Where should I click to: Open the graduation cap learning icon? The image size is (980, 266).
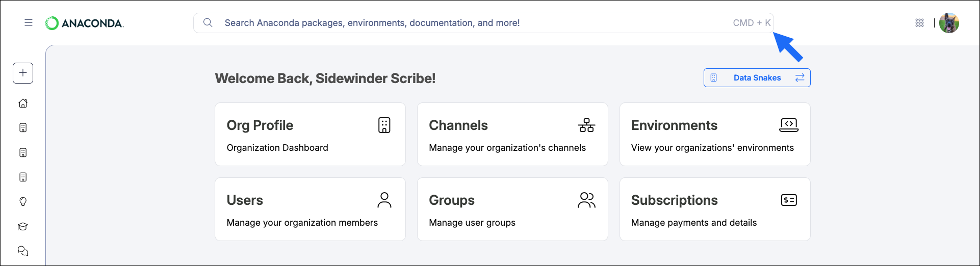click(23, 227)
